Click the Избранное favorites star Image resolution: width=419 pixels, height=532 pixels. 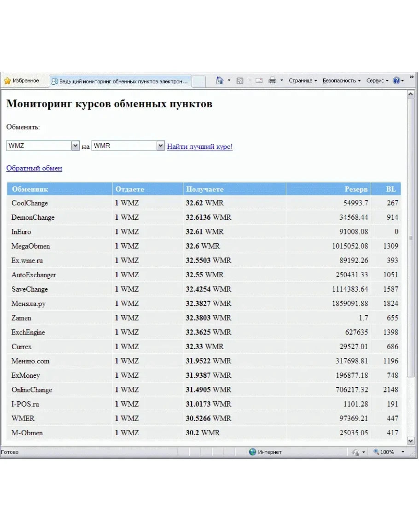tap(7, 81)
